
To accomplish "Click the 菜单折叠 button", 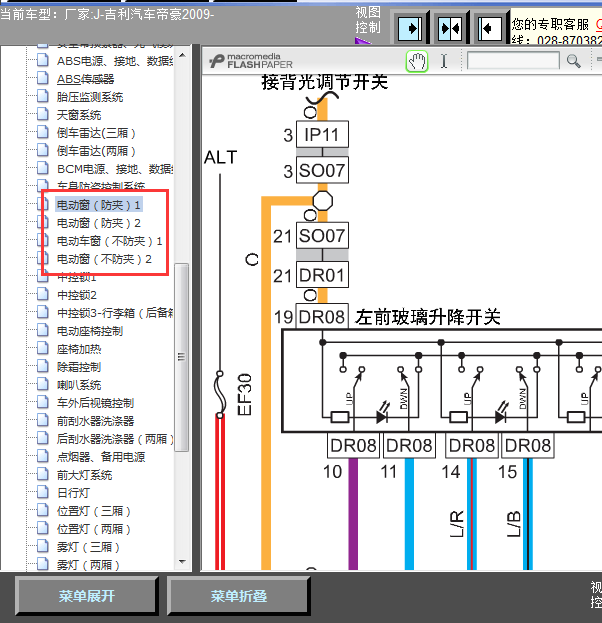I will [238, 596].
